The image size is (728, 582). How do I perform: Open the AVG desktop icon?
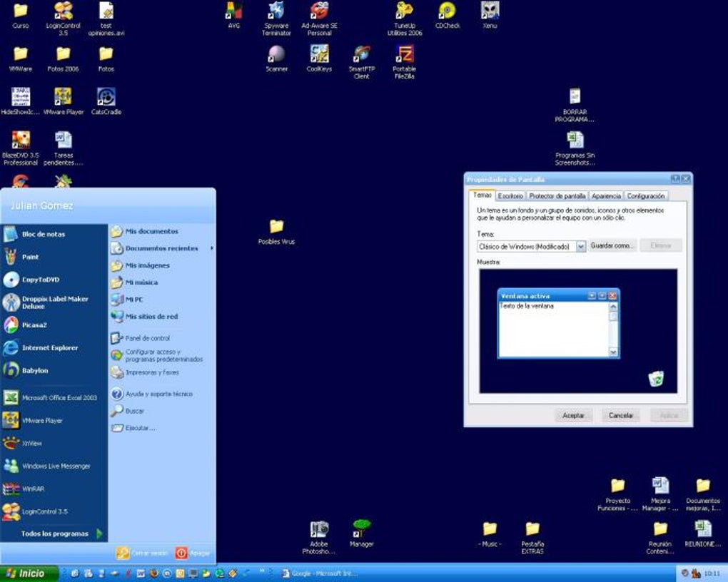234,15
